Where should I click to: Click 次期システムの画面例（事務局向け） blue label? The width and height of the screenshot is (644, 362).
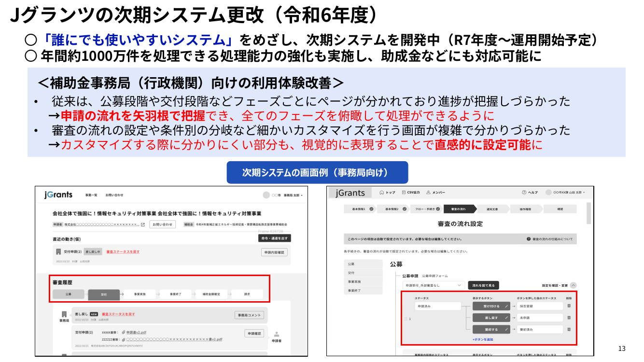[317, 173]
